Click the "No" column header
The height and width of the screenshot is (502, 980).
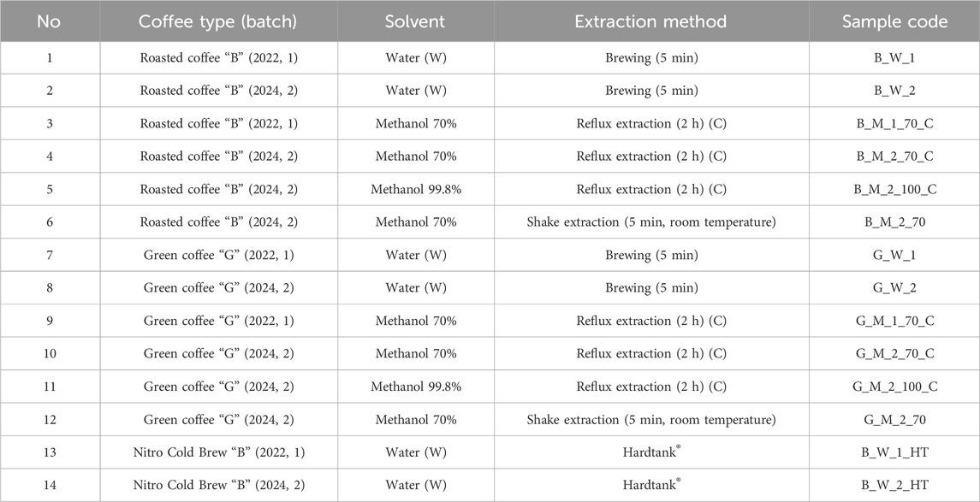pyautogui.click(x=49, y=21)
